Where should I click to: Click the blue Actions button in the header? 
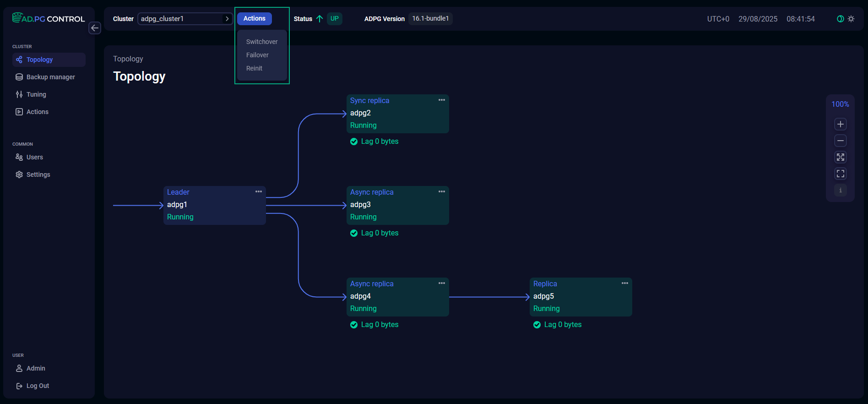pyautogui.click(x=254, y=19)
